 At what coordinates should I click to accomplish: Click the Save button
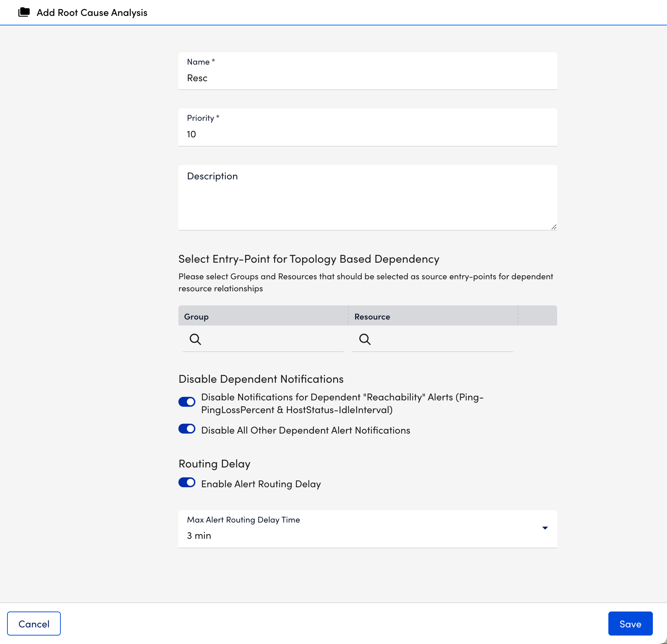coord(630,624)
